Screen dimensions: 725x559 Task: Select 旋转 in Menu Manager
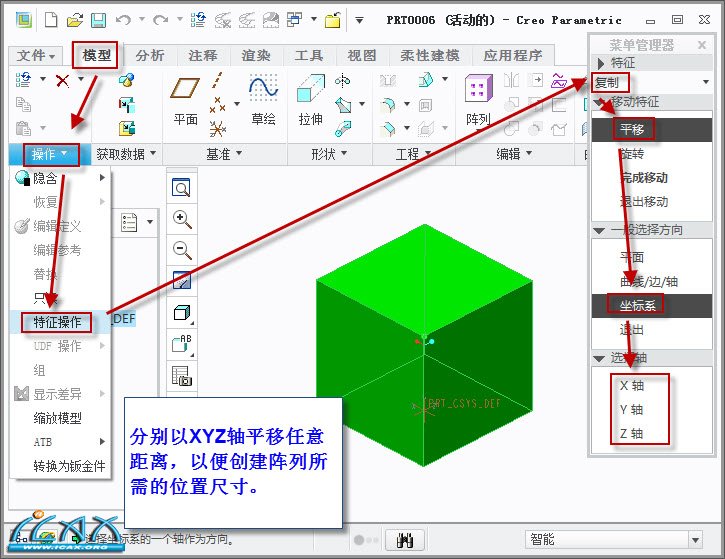[x=632, y=154]
